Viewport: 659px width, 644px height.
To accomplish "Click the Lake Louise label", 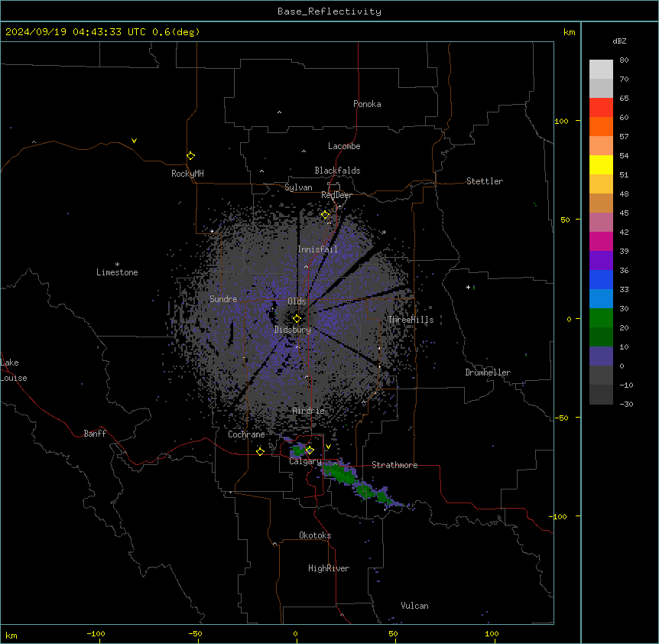I will point(14,370).
